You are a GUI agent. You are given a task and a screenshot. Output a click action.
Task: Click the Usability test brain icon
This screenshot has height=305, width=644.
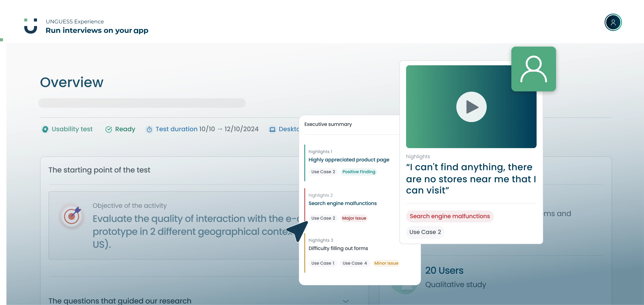(x=45, y=129)
